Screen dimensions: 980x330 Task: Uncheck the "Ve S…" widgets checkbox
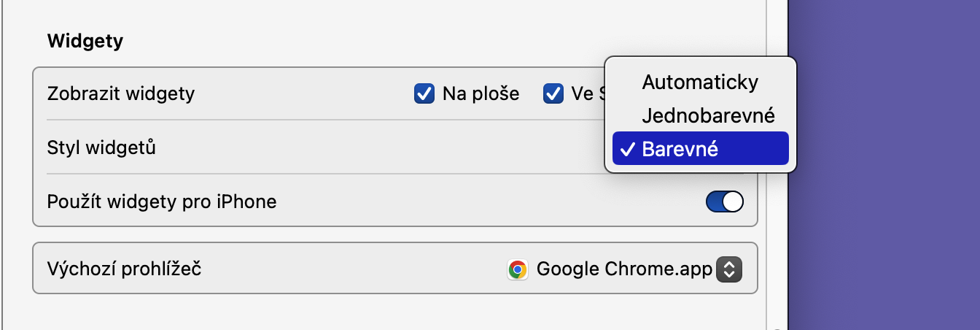point(553,93)
